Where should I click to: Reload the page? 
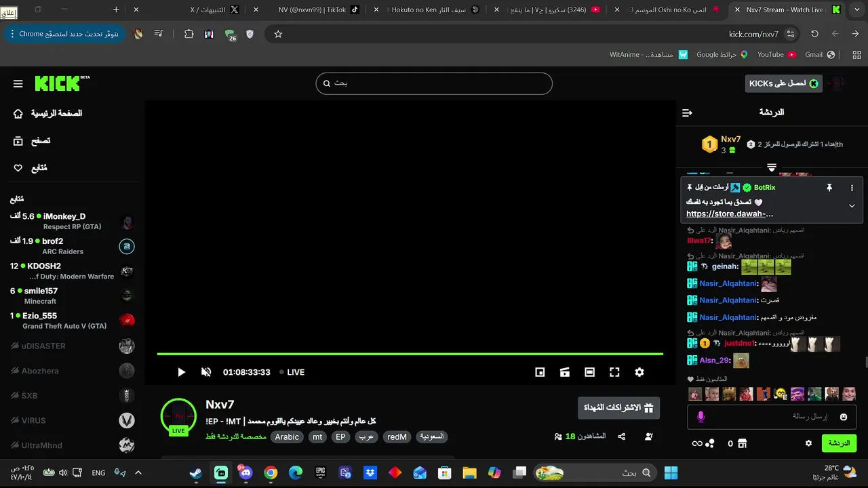point(814,34)
